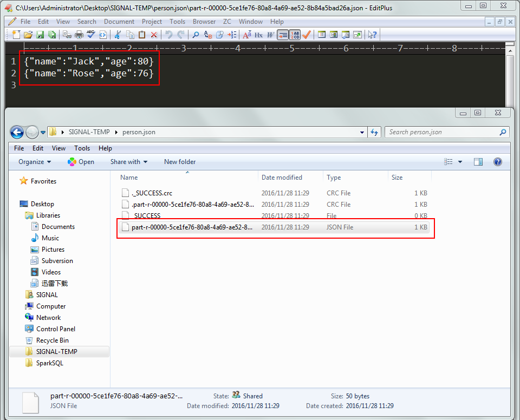This screenshot has width=520, height=420.
Task: Open EditPlus Window menu
Action: [x=251, y=22]
